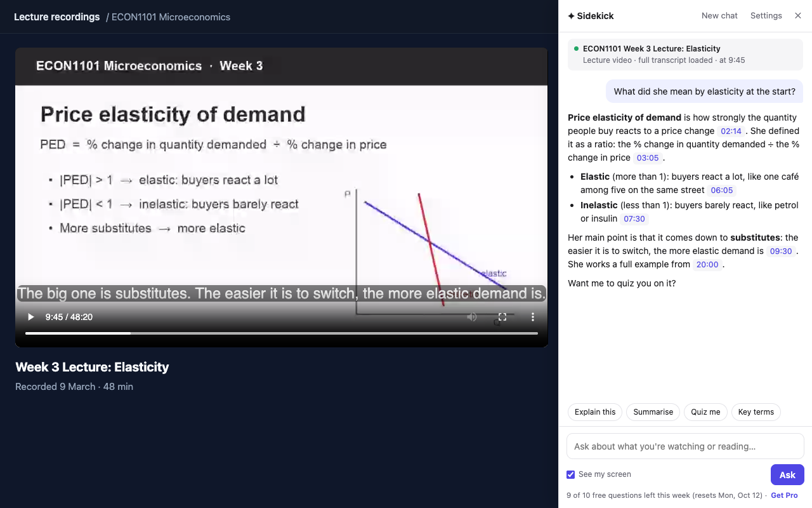
Task: Click the Get Pro link
Action: coord(784,495)
